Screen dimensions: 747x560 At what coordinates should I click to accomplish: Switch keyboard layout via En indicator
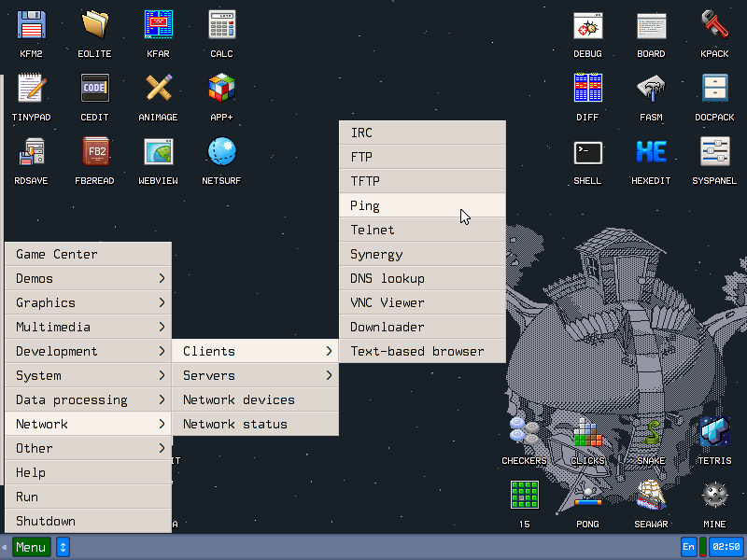point(688,547)
